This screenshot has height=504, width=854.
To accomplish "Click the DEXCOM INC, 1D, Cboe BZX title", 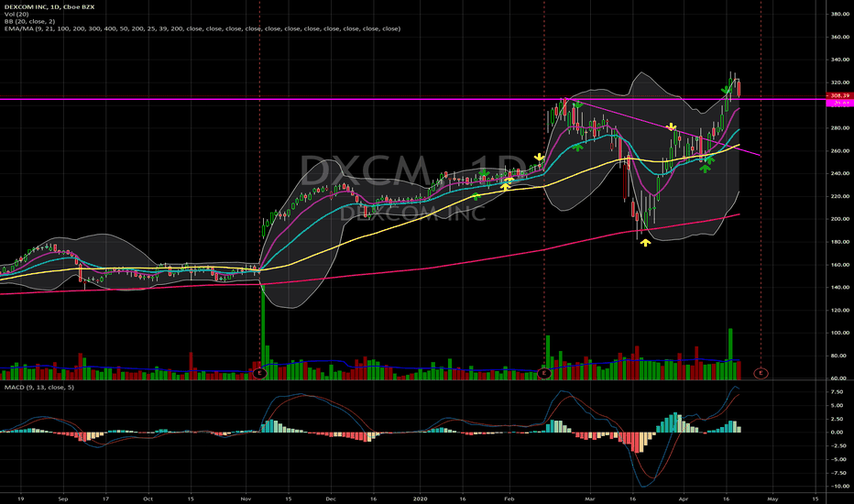I will [49, 6].
